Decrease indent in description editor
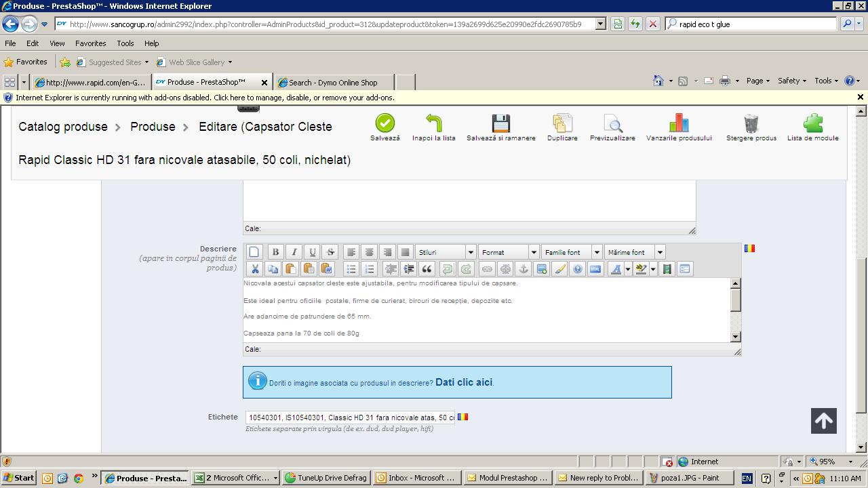The width and height of the screenshot is (868, 488). coord(391,269)
